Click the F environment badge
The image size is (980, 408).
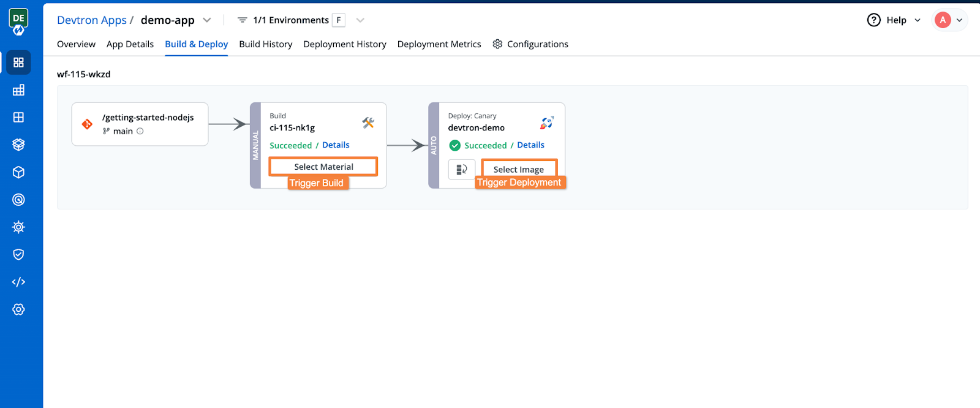339,20
